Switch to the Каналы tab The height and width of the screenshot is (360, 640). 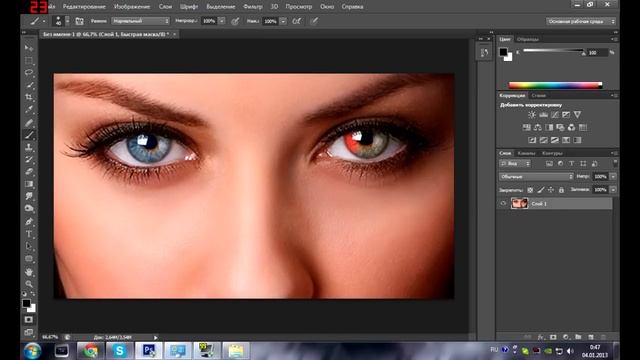[526, 153]
